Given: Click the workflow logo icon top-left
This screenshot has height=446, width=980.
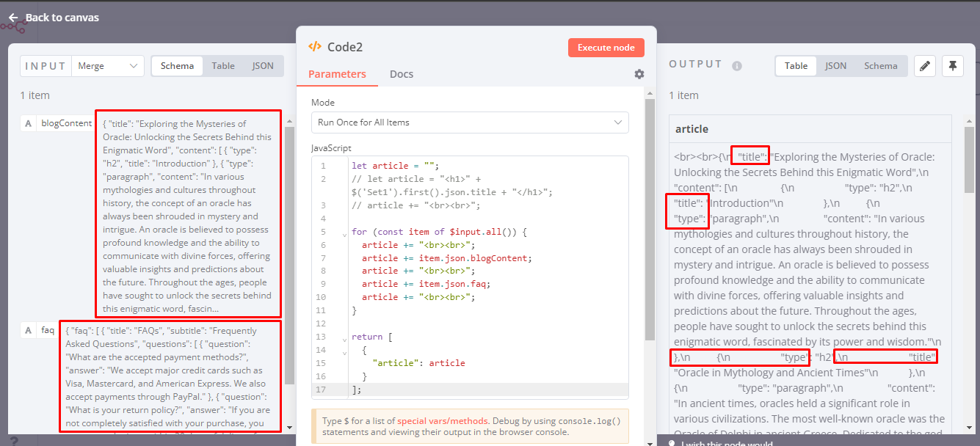Looking at the screenshot, I should pyautogui.click(x=12, y=26).
